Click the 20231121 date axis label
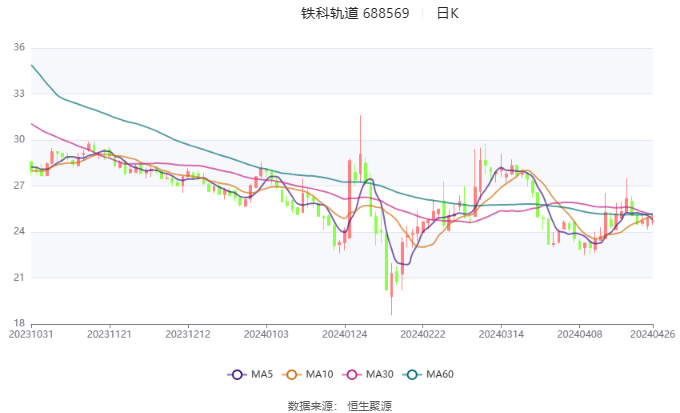 (x=109, y=334)
